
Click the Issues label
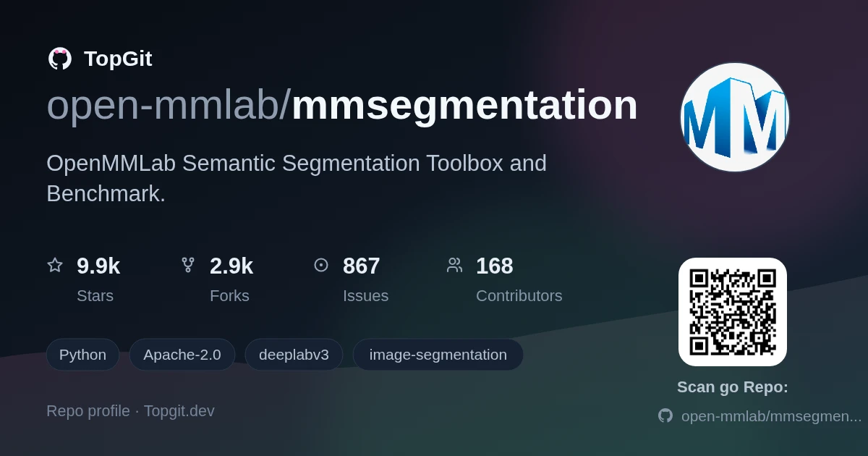(x=365, y=296)
